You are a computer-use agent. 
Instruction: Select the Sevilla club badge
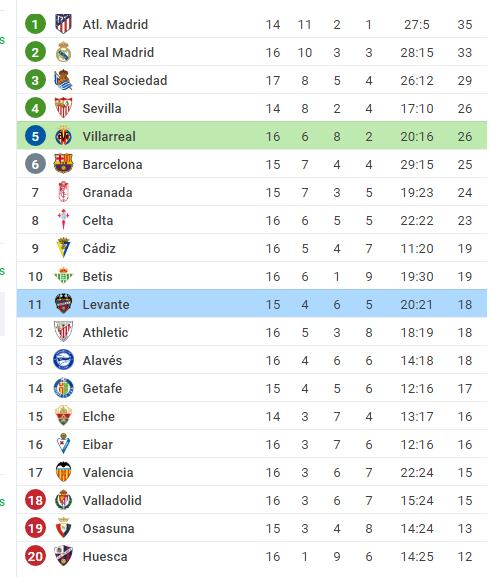[63, 108]
